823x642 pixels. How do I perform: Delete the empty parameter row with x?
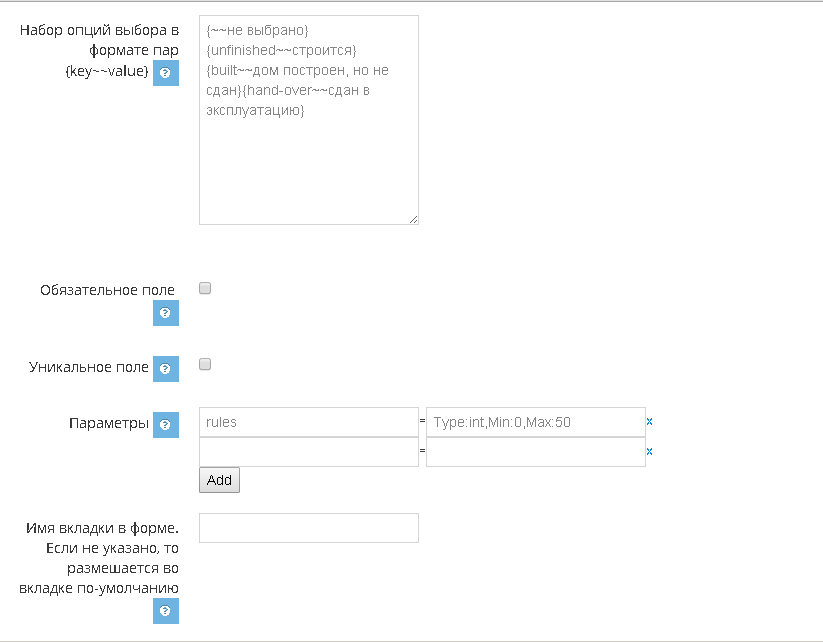[649, 451]
